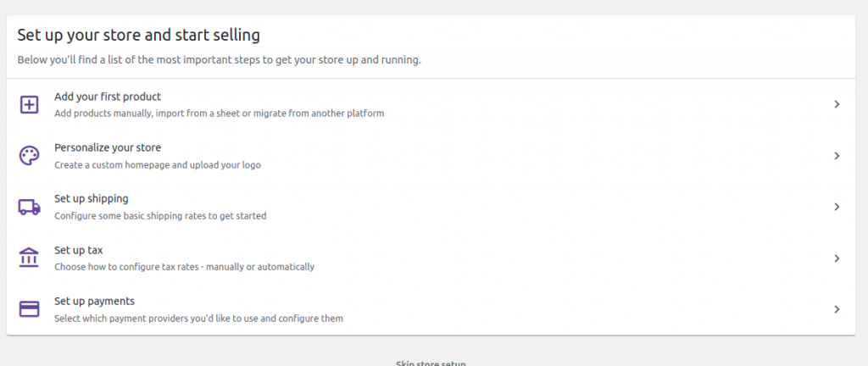Click the 'Skip store setup' link
This screenshot has width=868, height=366.
tap(431, 363)
